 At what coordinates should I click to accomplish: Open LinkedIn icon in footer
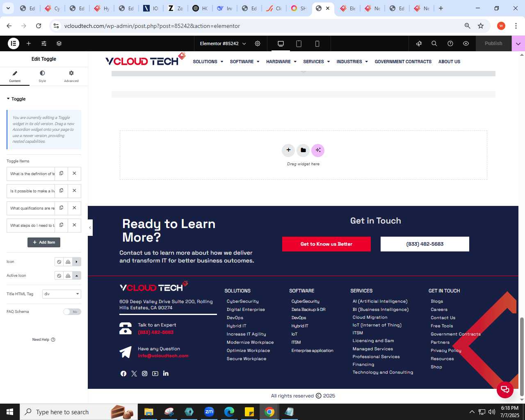tap(166, 373)
